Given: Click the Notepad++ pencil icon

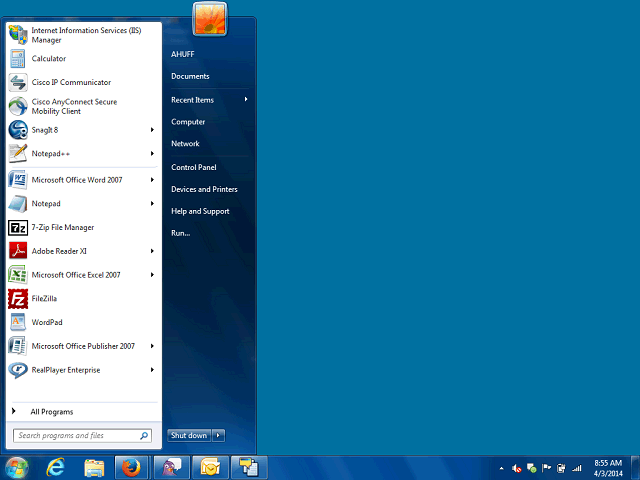Looking at the screenshot, I should tap(18, 153).
